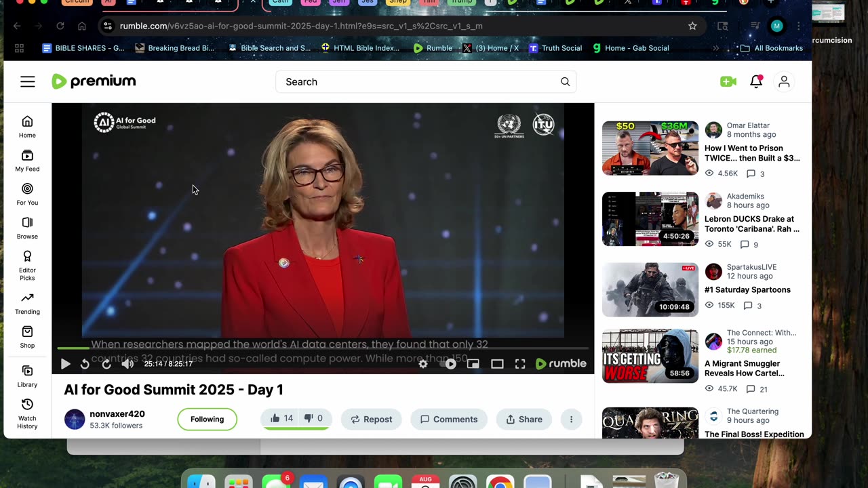Open video player settings gear
This screenshot has width=868, height=488.
[423, 364]
